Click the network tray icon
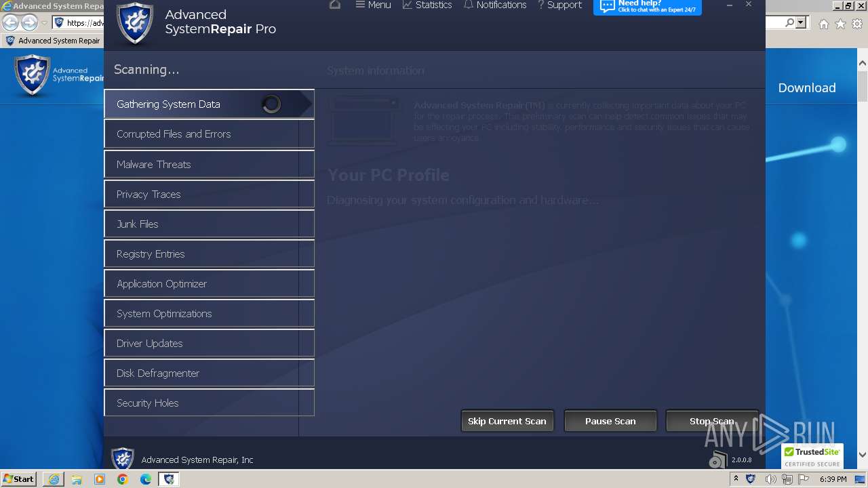Viewport: 868px width, 488px height. 787,479
